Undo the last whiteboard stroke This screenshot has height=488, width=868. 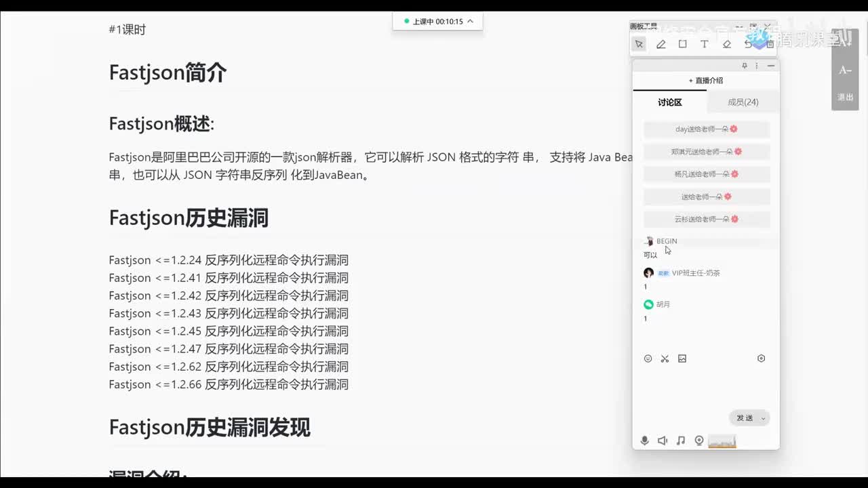[748, 44]
